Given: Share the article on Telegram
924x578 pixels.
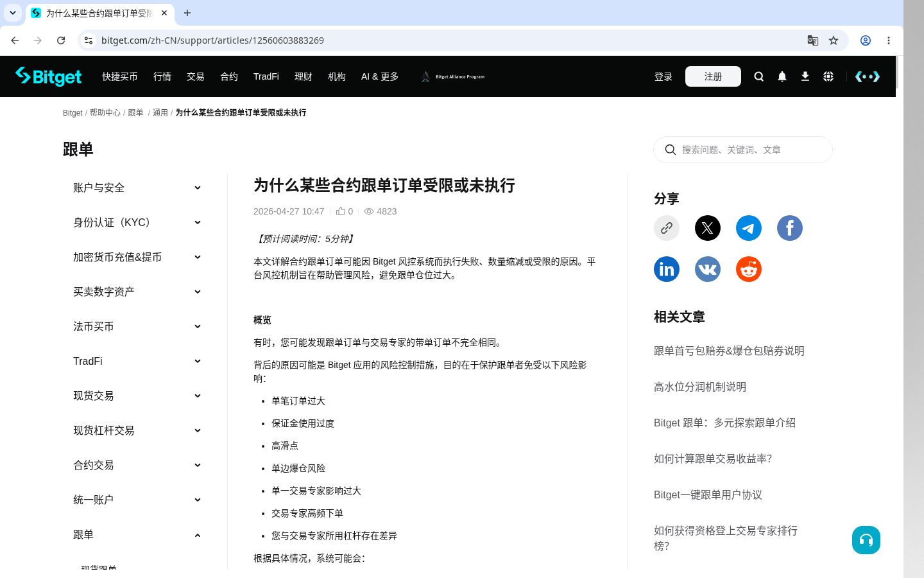Looking at the screenshot, I should click(x=749, y=228).
